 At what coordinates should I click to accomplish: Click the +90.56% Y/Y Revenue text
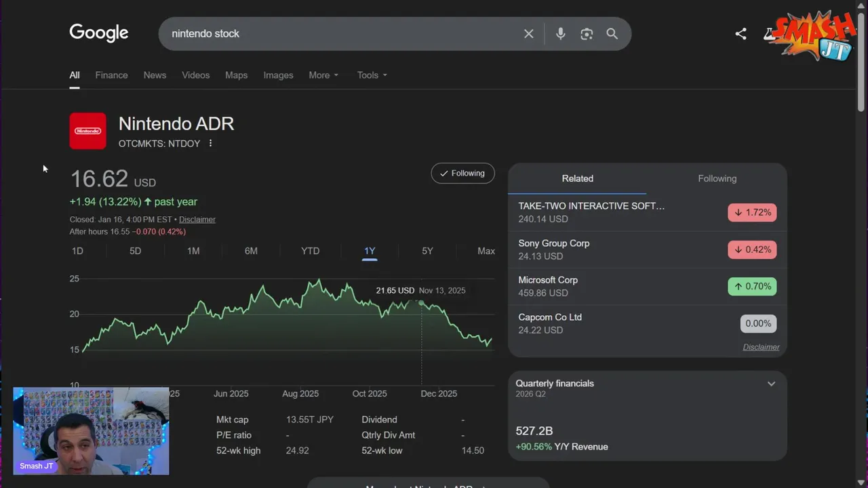[x=561, y=447]
